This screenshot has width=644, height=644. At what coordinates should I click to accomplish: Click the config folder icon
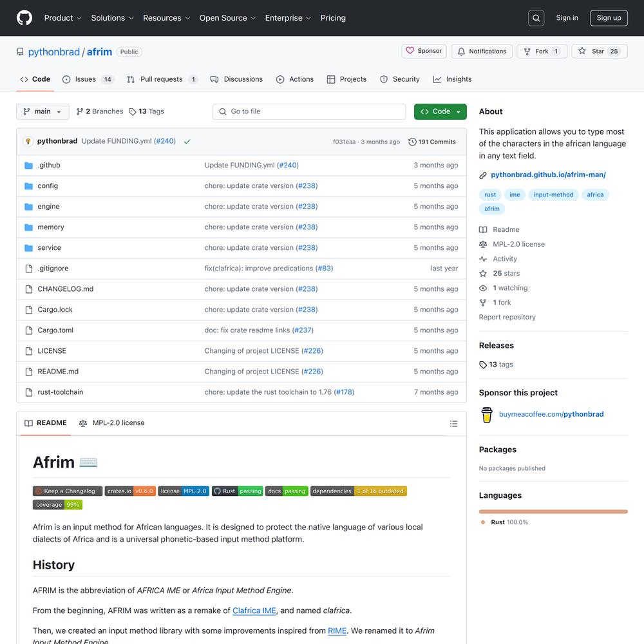[x=29, y=186]
